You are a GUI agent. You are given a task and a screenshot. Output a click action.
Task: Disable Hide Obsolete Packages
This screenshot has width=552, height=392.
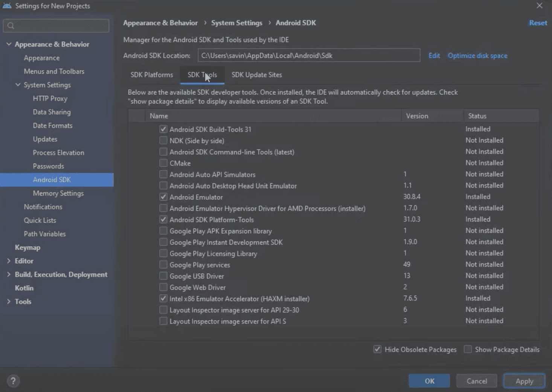(377, 349)
